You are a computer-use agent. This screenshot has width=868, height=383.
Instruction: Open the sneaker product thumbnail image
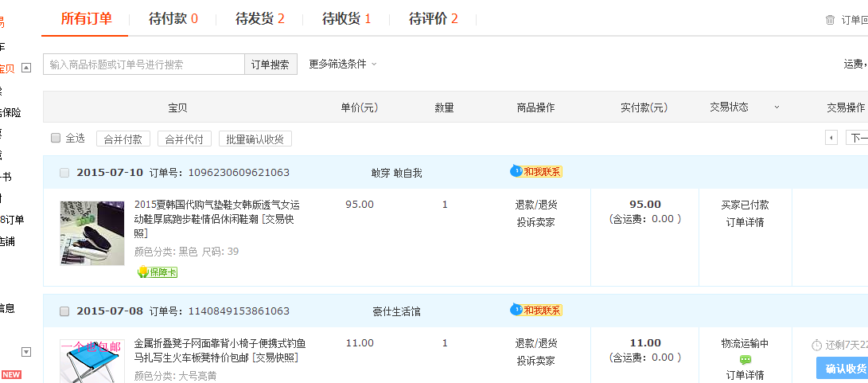tap(92, 233)
